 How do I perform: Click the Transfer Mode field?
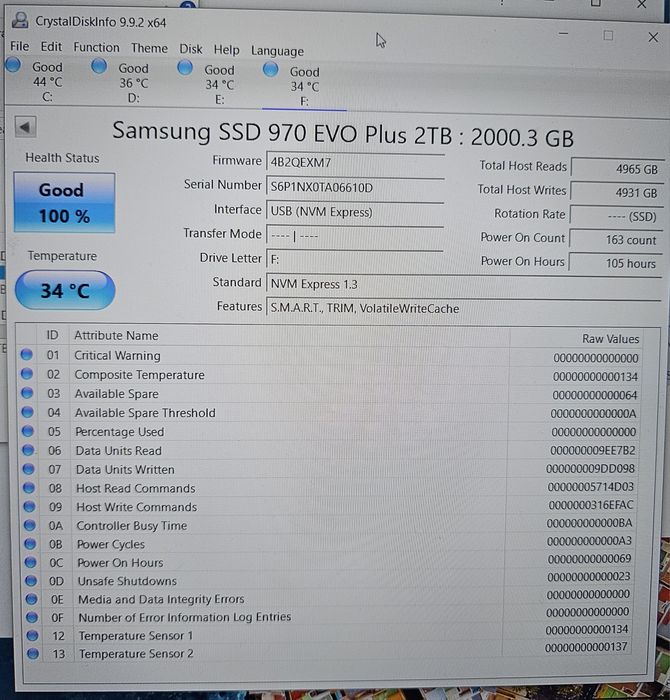coord(355,235)
